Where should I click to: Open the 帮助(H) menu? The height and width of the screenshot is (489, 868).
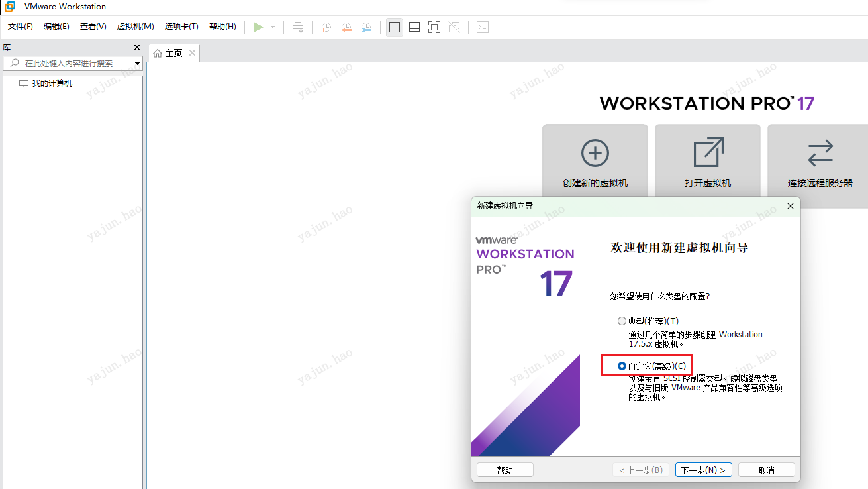(x=222, y=27)
